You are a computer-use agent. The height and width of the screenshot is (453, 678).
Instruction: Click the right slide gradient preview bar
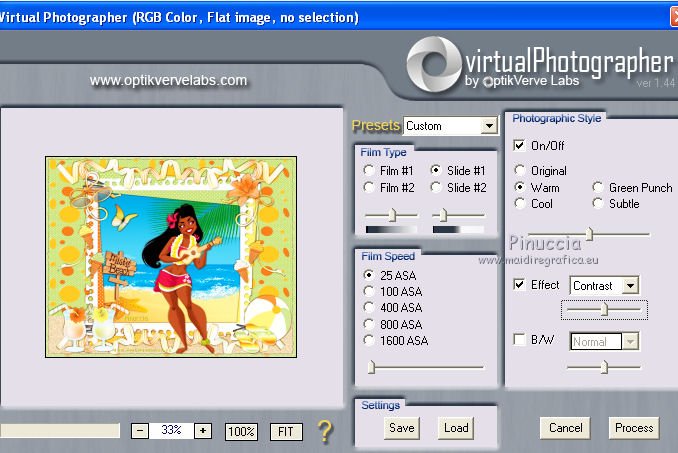point(458,230)
